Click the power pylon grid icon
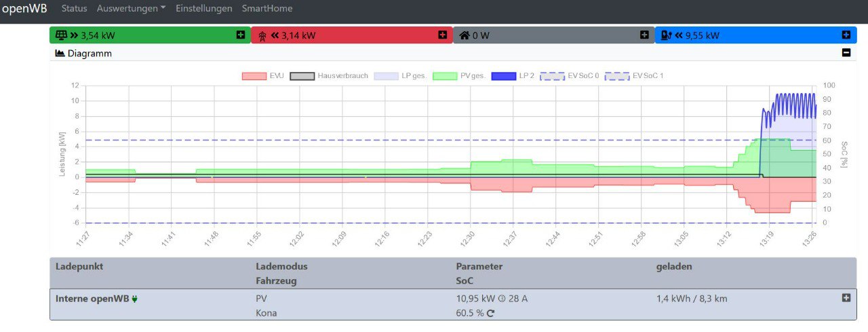Image resolution: width=868 pixels, height=332 pixels. pos(262,35)
